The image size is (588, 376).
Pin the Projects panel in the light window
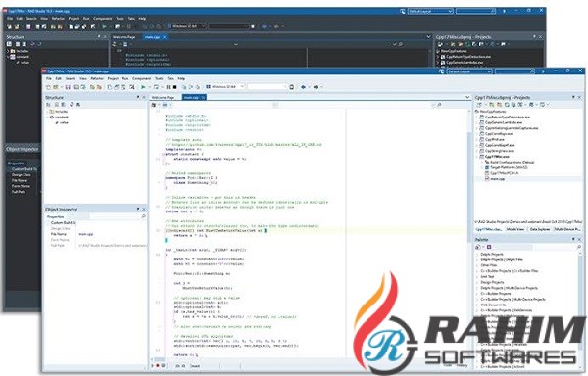click(573, 97)
